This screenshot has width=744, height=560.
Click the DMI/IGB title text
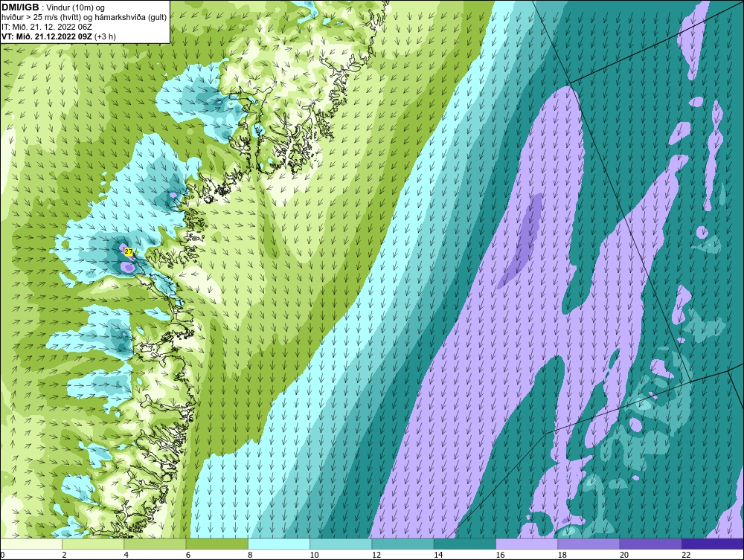pos(20,7)
